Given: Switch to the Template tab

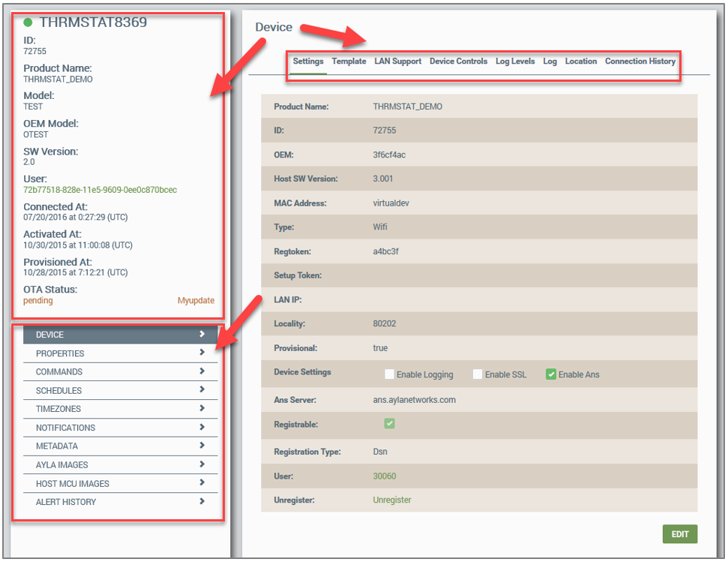Looking at the screenshot, I should [x=349, y=62].
